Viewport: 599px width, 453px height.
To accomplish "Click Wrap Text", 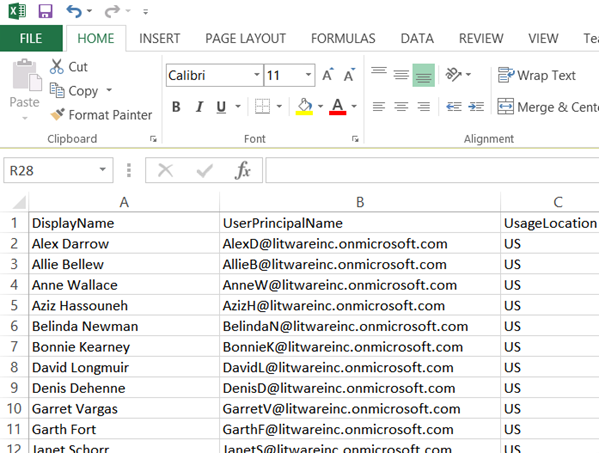I will click(536, 75).
